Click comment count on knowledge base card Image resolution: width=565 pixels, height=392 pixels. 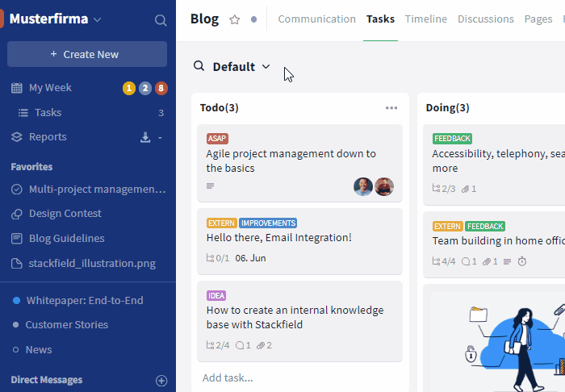(243, 345)
